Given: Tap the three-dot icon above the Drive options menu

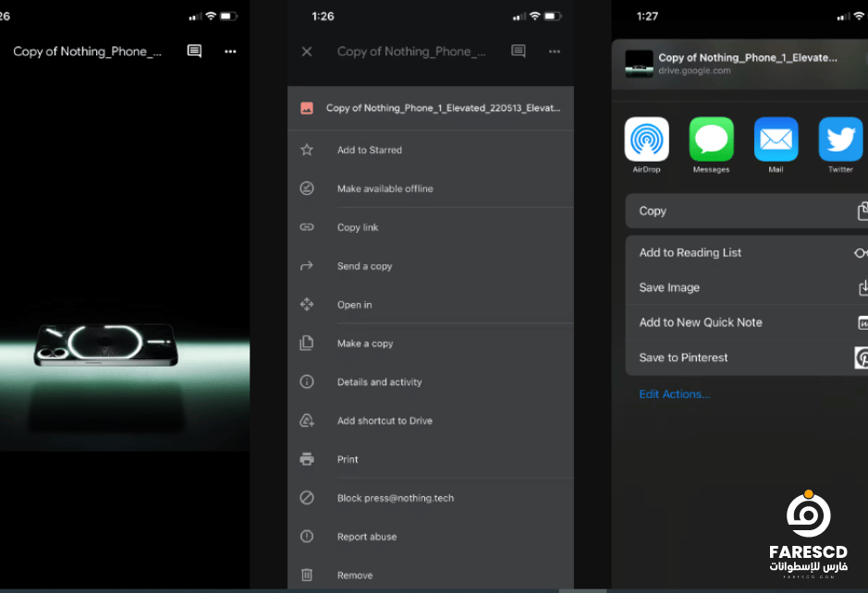Looking at the screenshot, I should click(554, 52).
